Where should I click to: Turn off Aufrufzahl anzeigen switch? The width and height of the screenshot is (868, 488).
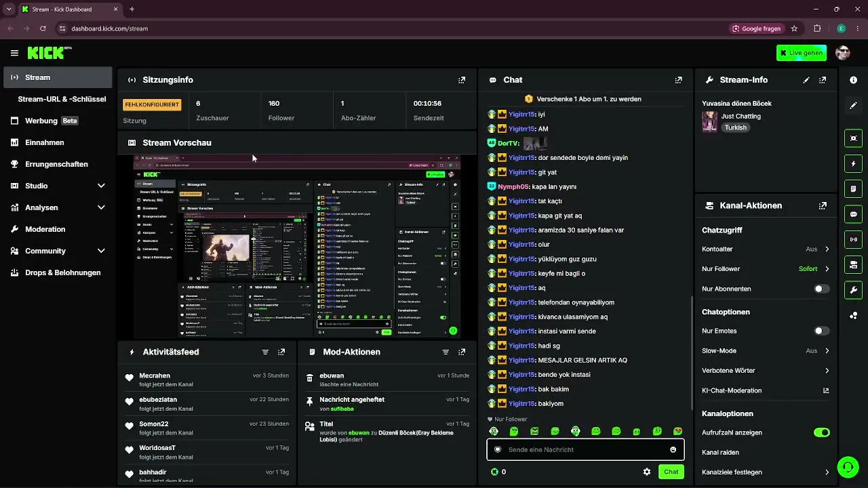click(x=821, y=432)
